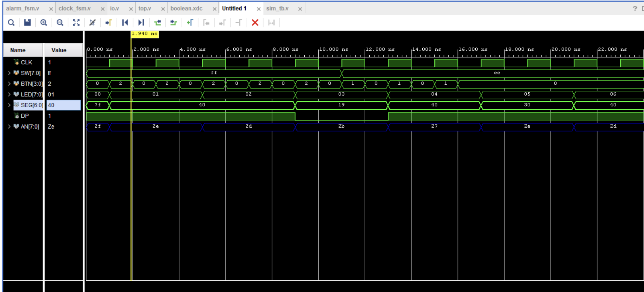
Task: Click the greyed swap cursors icon
Action: (x=271, y=23)
